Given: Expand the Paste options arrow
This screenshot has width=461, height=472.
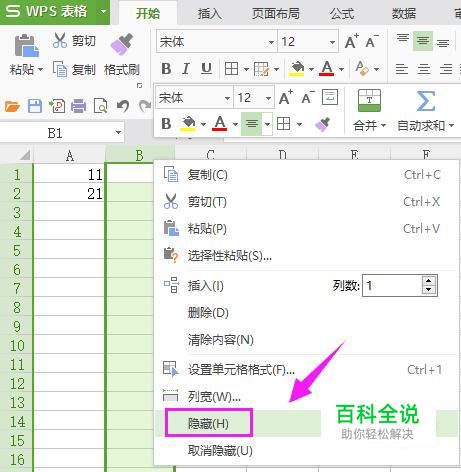Looking at the screenshot, I should pyautogui.click(x=40, y=70).
